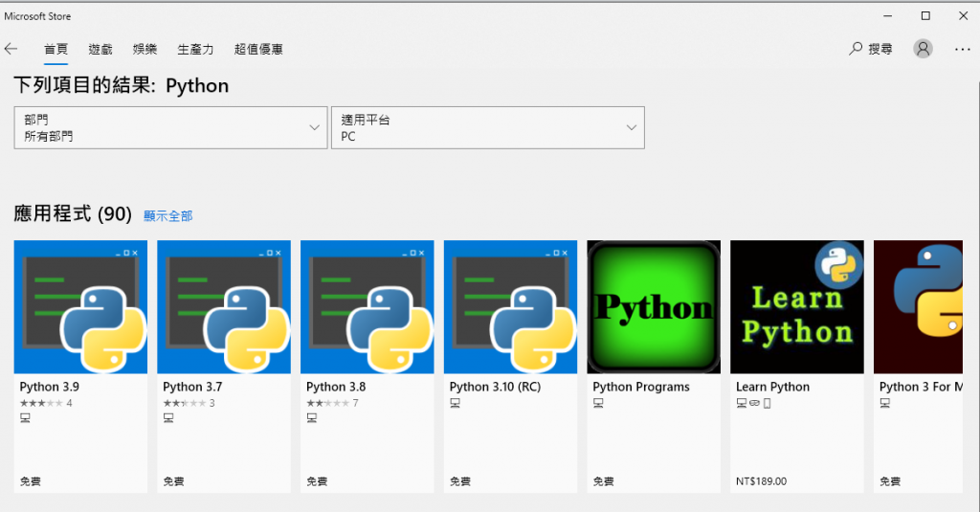Click the star rating of Python 3.9
The width and height of the screenshot is (980, 512).
tap(41, 403)
